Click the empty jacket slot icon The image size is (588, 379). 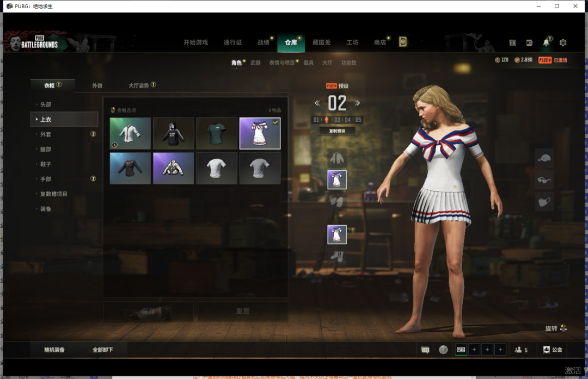(337, 158)
